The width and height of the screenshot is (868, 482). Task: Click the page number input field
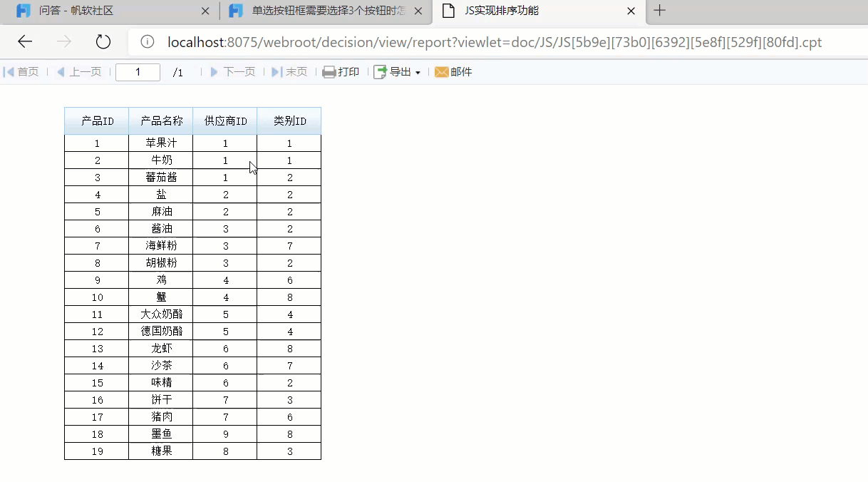tap(138, 72)
